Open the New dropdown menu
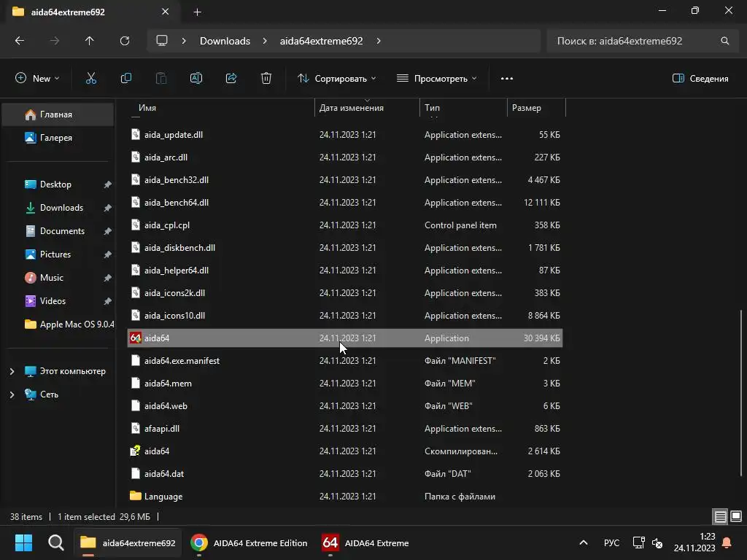This screenshot has width=747, height=560. coord(37,78)
